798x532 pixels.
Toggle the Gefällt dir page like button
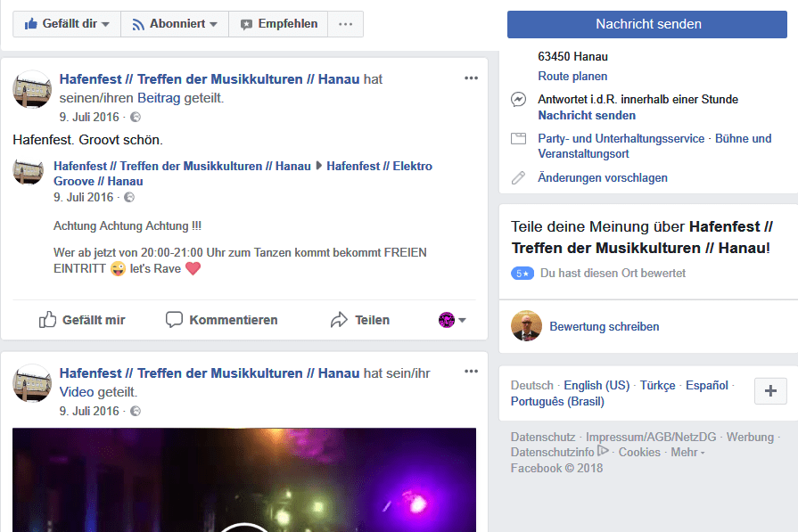(67, 24)
